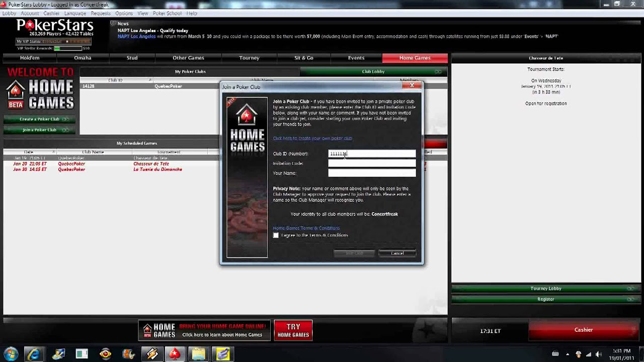Click the Bring Your Home Game Online banner

(x=205, y=330)
